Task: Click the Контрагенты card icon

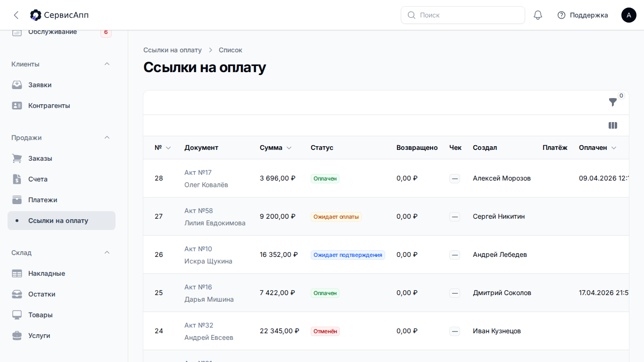Action: 17,106
